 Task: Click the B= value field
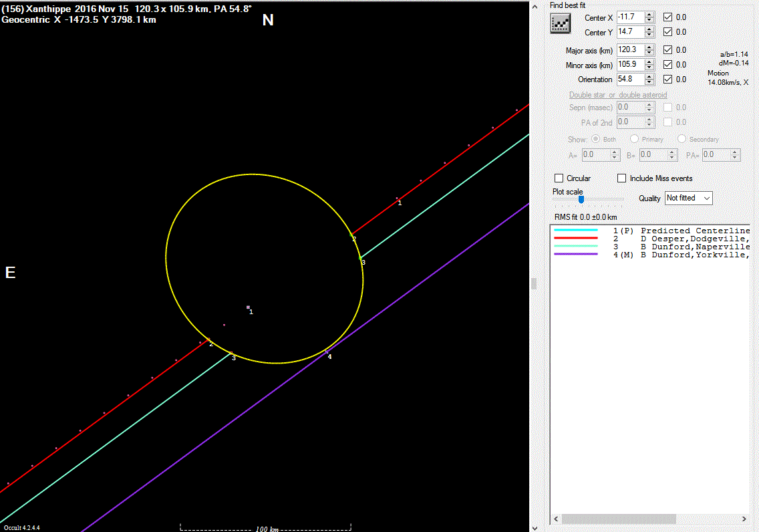(x=653, y=155)
